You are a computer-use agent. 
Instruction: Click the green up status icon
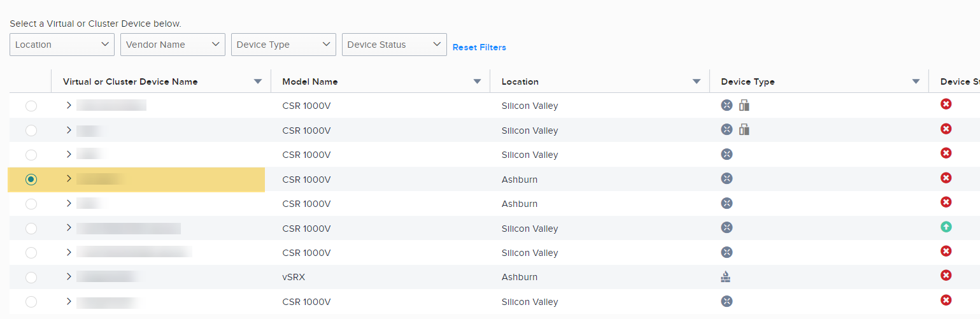tap(946, 227)
